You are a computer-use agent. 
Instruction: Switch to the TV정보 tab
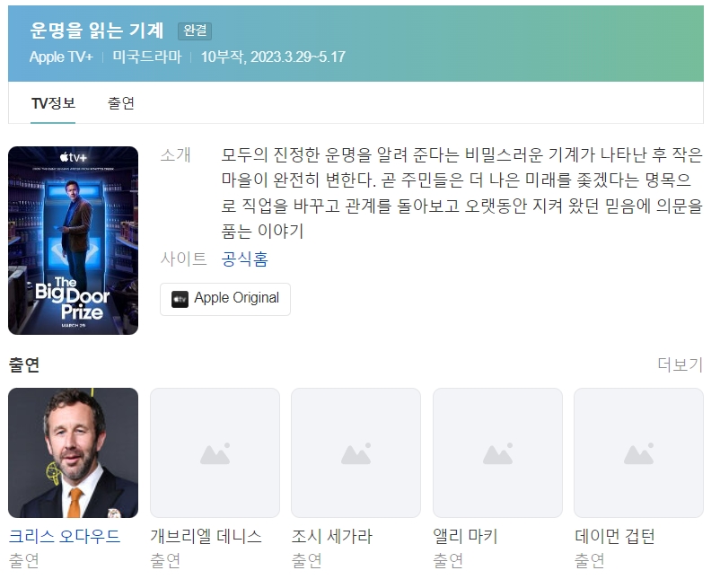click(53, 103)
